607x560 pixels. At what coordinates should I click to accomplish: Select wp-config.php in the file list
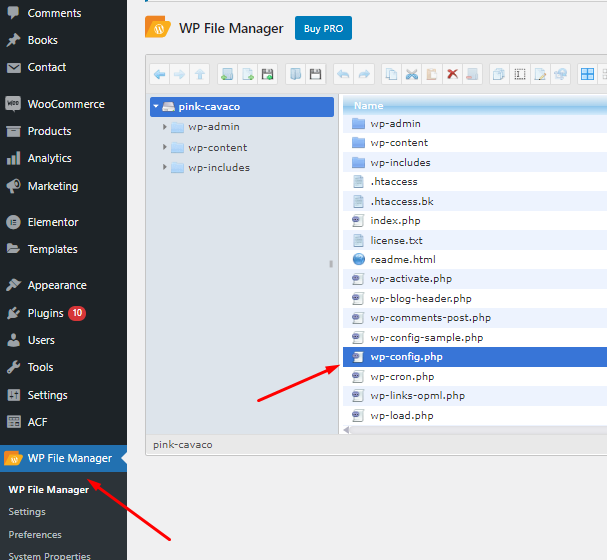point(475,357)
